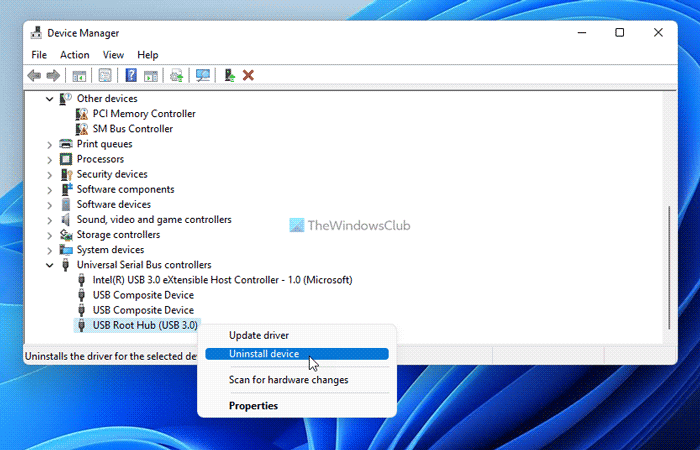Image resolution: width=700 pixels, height=450 pixels.
Task: Select USB Root Hub (USB 3.0)
Action: pos(145,325)
